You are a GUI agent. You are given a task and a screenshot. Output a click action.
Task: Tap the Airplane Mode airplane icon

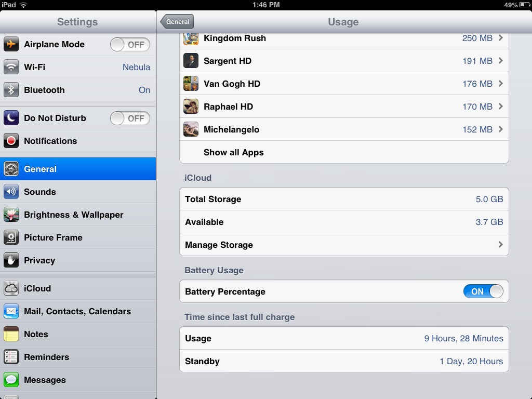point(11,45)
